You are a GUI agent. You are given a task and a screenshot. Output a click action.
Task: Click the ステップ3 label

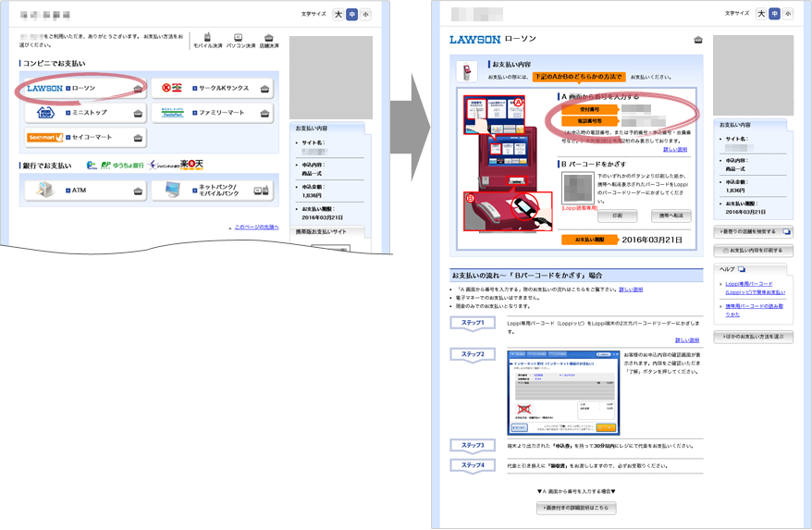[473, 446]
